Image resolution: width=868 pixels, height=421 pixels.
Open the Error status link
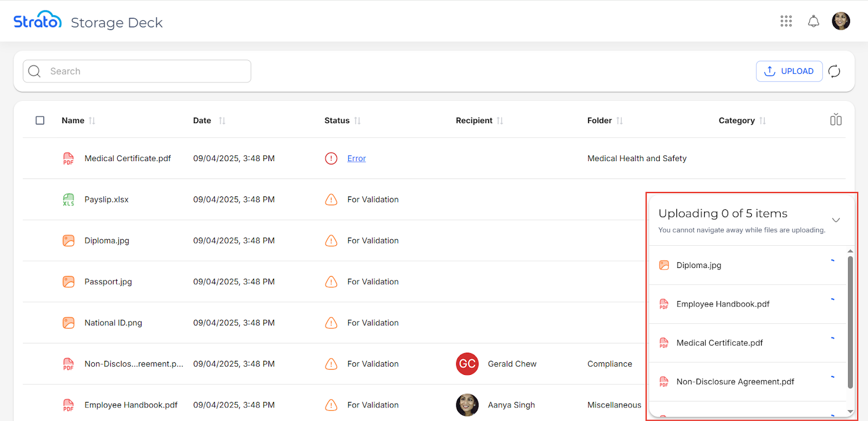356,158
